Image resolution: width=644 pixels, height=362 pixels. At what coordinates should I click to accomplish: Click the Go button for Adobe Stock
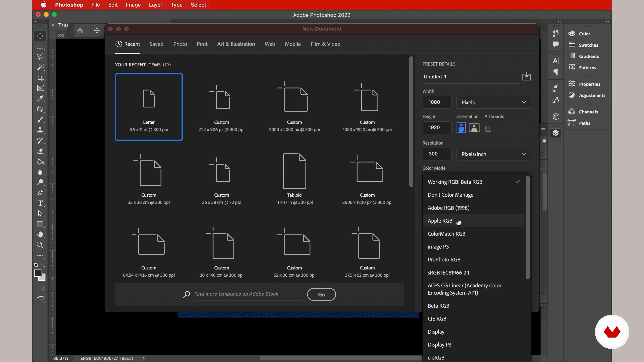321,295
